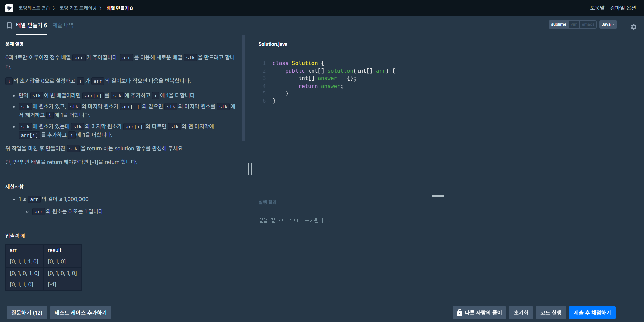
Task: Click 초기화 reset button
Action: pos(521,313)
